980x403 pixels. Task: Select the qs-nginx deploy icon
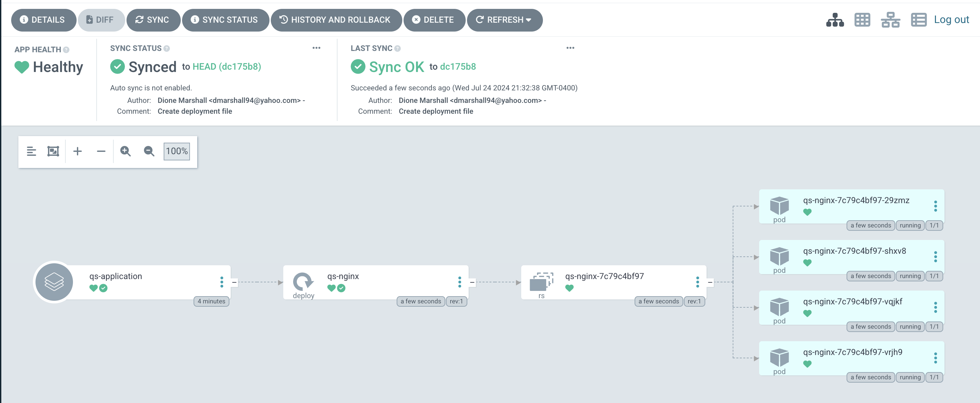tap(303, 282)
